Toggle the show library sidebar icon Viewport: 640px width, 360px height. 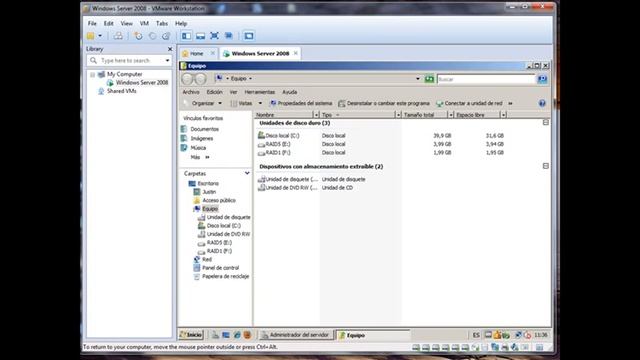click(x=187, y=36)
